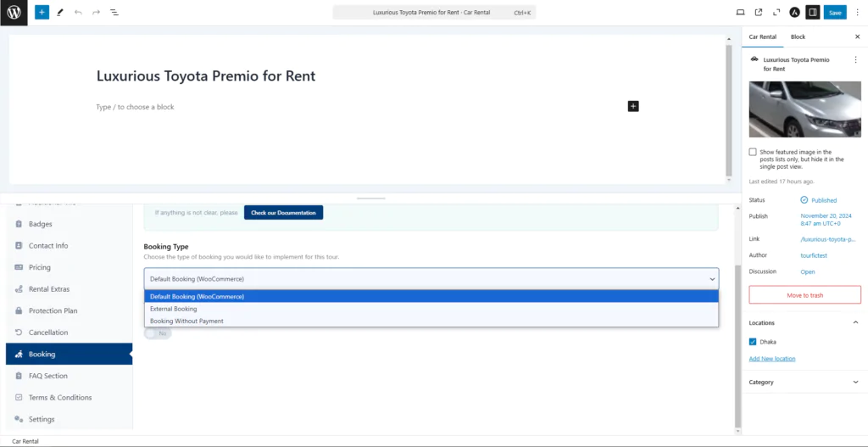Click the Move to trash button

[804, 295]
